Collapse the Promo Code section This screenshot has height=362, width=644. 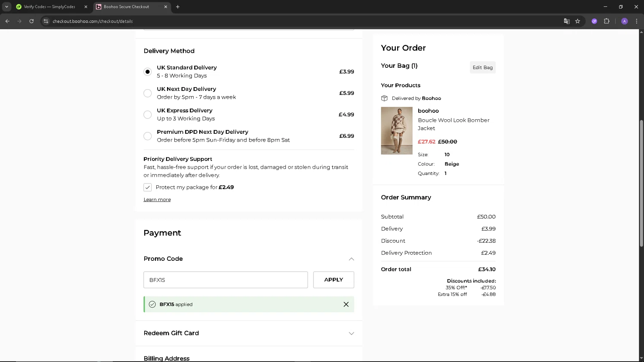click(351, 259)
